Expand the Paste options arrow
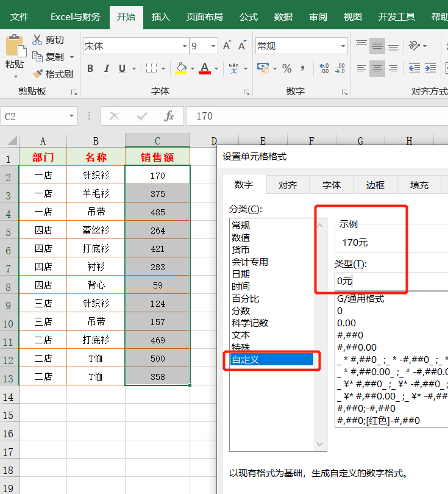The image size is (448, 494). [15, 77]
